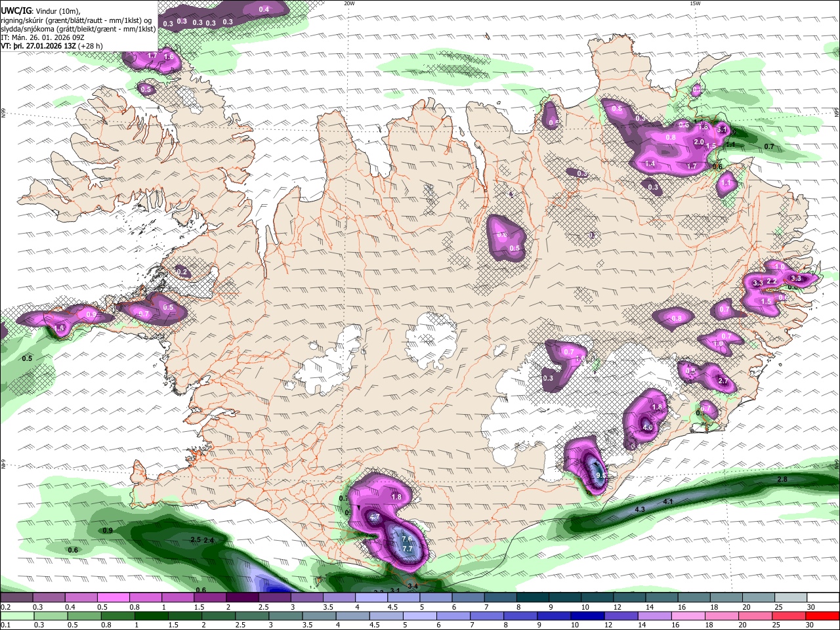The height and width of the screenshot is (630, 840).
Task: Click the '2.5' rain value offshore southwest
Action: [195, 539]
